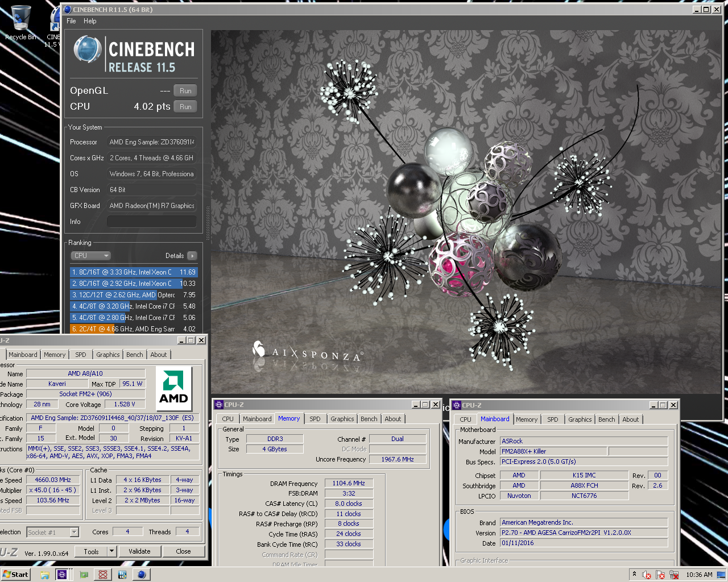The image size is (728, 582).
Task: Click the Core Voltage value 1.528 V
Action: (125, 404)
